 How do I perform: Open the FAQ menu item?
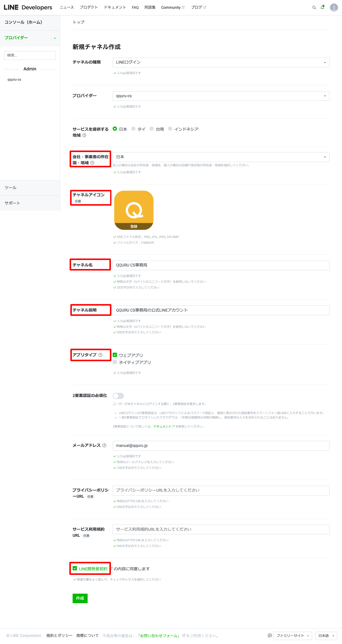135,8
